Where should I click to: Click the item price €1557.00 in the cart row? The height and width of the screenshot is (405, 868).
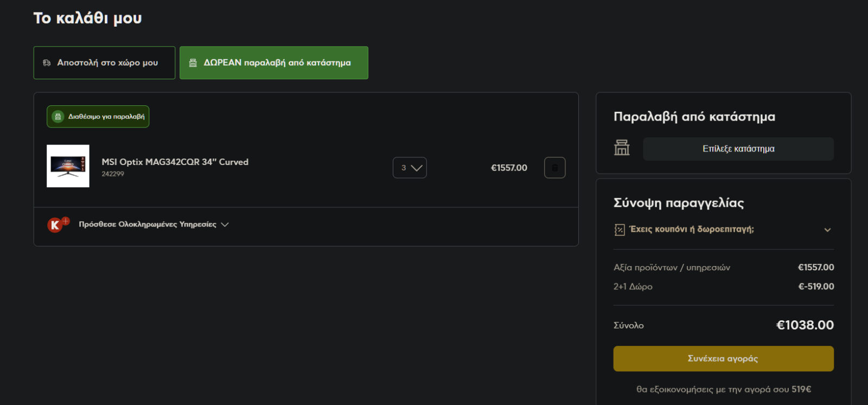[509, 168]
